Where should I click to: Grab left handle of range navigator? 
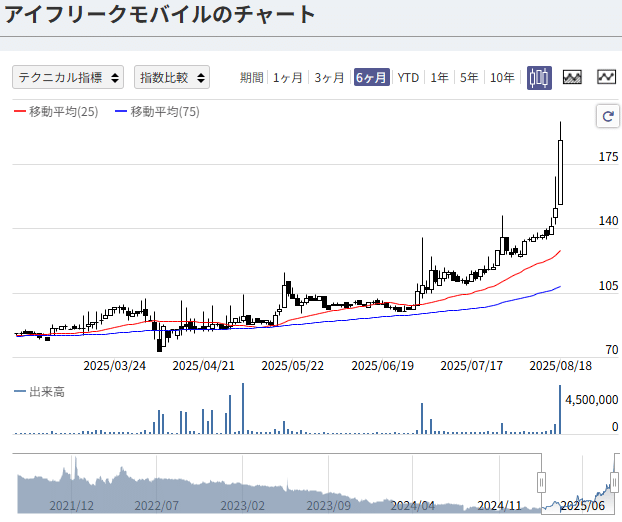click(x=541, y=483)
